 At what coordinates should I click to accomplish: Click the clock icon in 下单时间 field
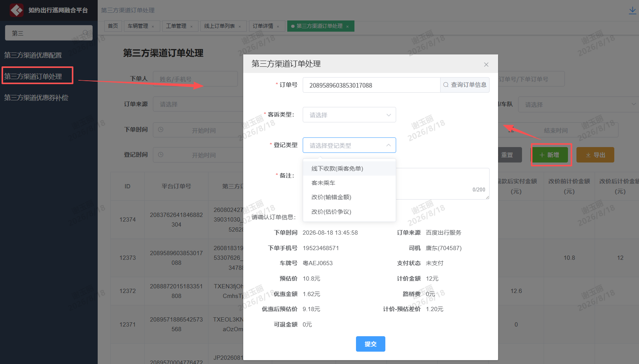(161, 130)
